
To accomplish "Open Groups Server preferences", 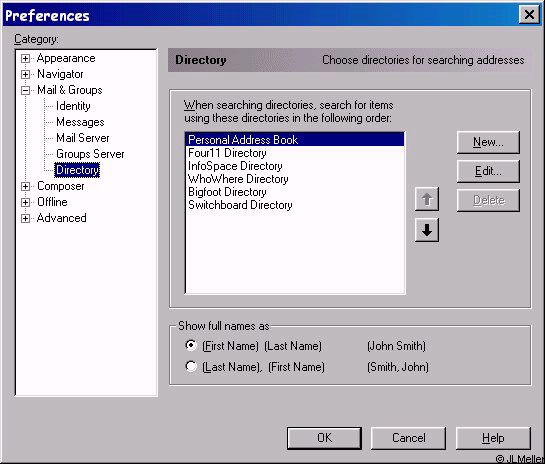I will click(x=90, y=154).
